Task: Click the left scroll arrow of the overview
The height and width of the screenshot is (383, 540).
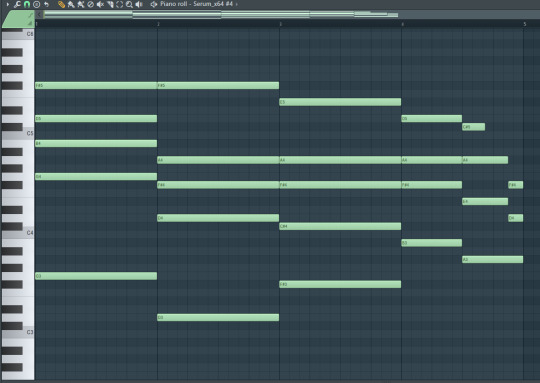Action: coord(39,14)
